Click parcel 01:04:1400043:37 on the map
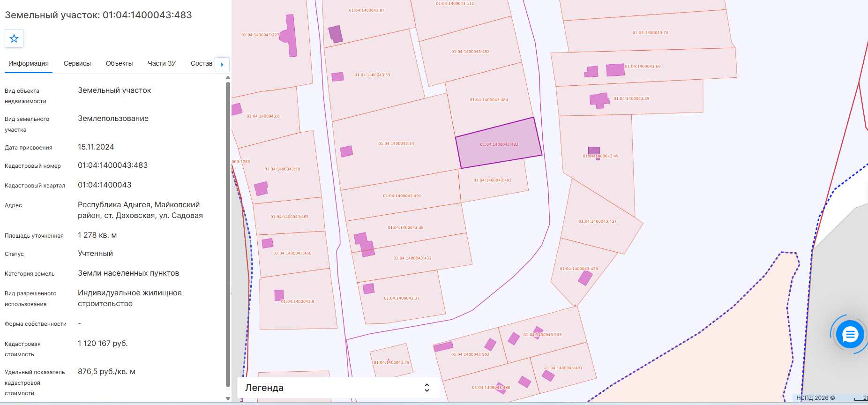 tap(402, 298)
